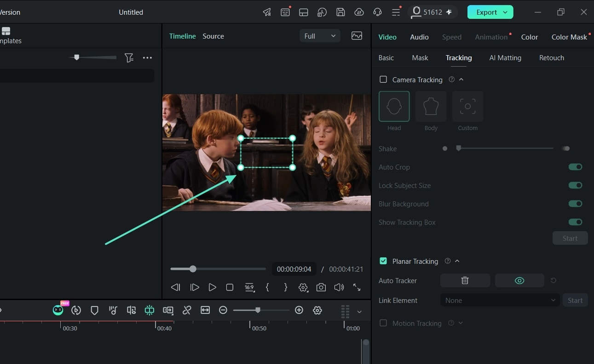This screenshot has width=594, height=364.
Task: Click the volume speaker icon under preview
Action: [x=339, y=287]
